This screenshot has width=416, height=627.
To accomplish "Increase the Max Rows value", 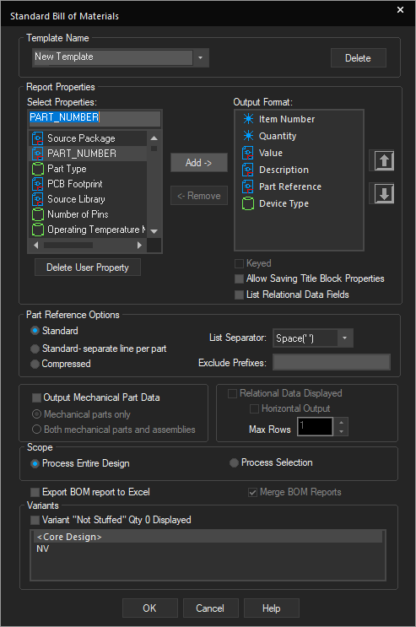I will [341, 422].
